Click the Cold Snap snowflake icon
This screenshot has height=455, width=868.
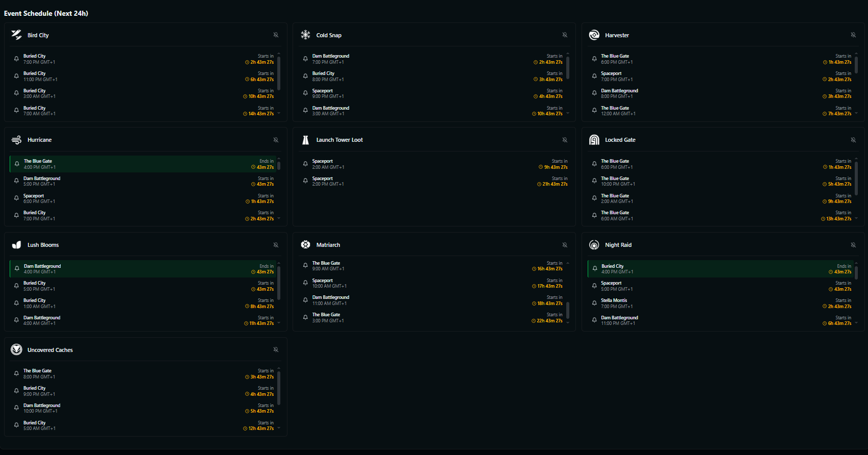pyautogui.click(x=305, y=35)
